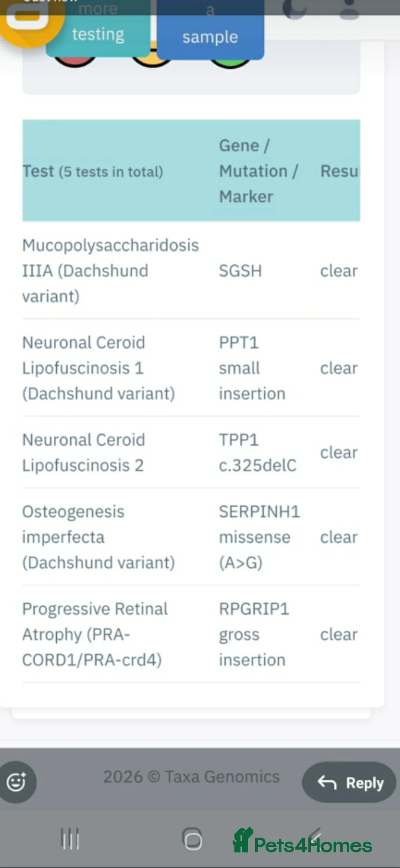Click the Gene / Mutation / Marker header
This screenshot has height=868, width=400.
coord(258,171)
